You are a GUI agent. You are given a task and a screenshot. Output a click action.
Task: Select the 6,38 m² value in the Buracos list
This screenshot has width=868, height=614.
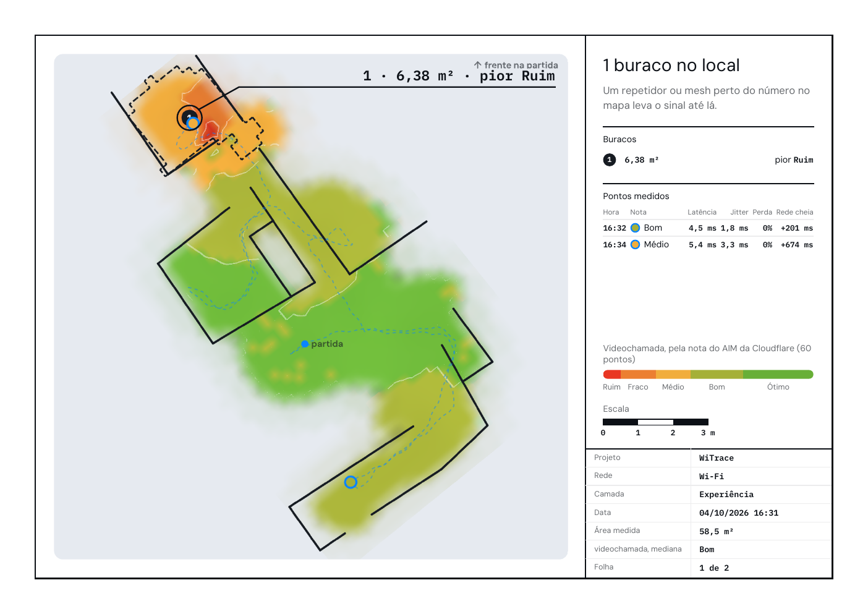click(642, 160)
